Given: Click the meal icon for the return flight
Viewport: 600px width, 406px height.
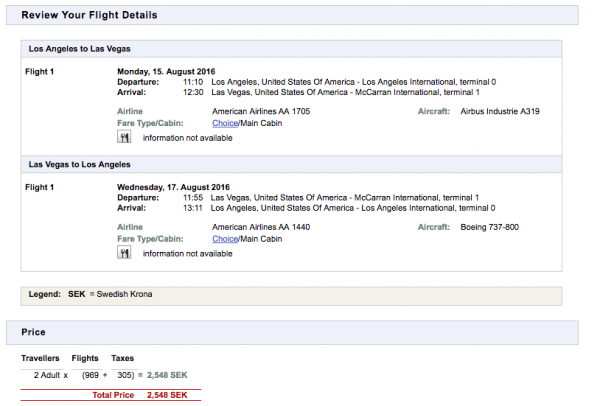Looking at the screenshot, I should [x=125, y=254].
